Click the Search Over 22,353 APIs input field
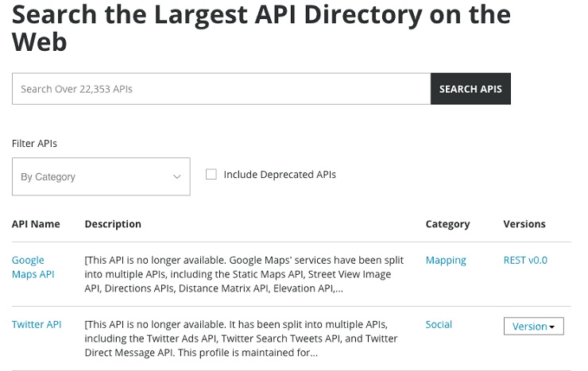Screen dimensions: 588x371 [x=221, y=89]
